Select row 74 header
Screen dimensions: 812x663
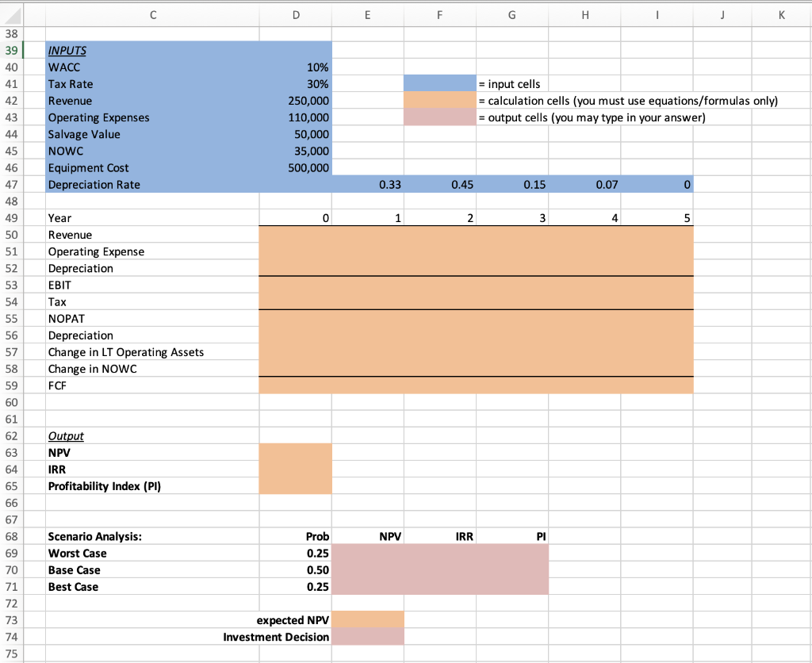pyautogui.click(x=11, y=637)
